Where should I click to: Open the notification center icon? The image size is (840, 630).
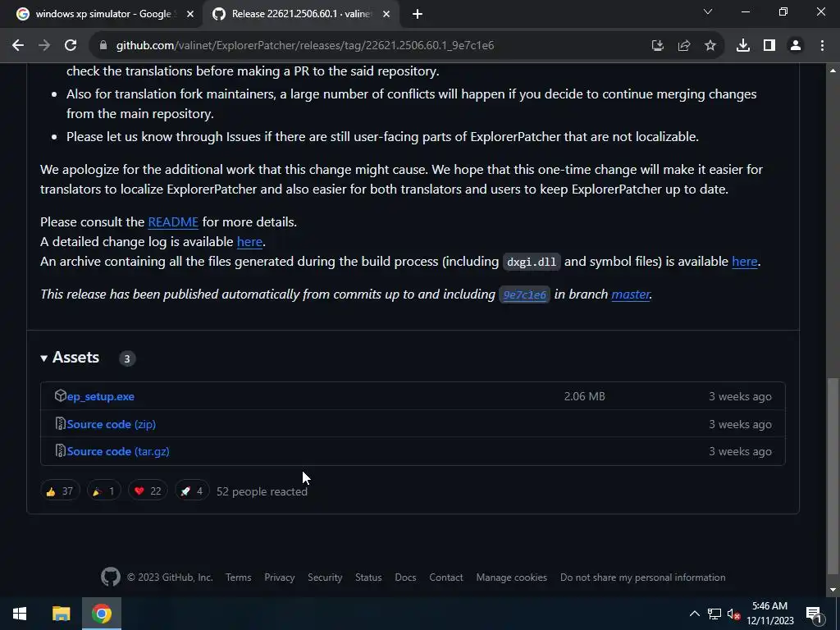pyautogui.click(x=814, y=614)
